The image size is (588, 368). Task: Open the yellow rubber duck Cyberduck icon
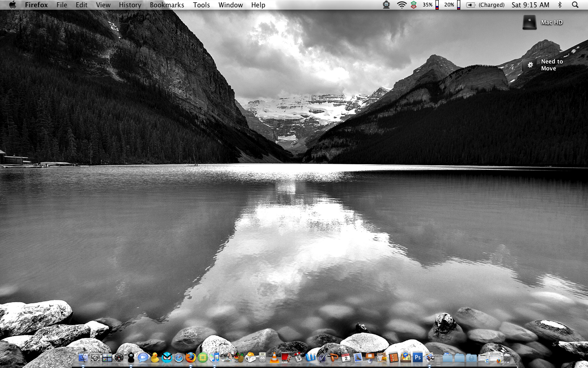(x=155, y=357)
